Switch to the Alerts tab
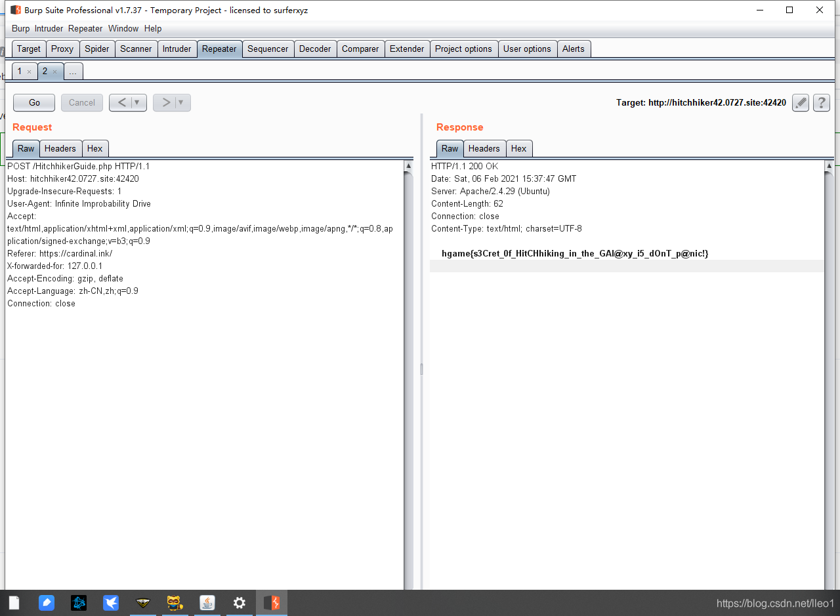Image resolution: width=840 pixels, height=616 pixels. [573, 49]
